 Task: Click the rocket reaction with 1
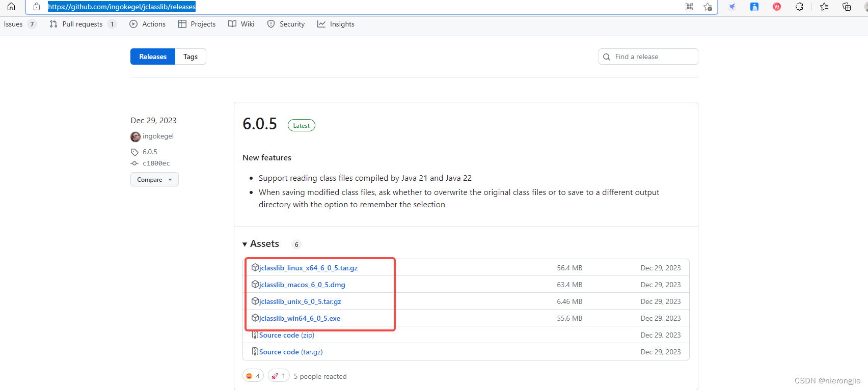(x=279, y=376)
